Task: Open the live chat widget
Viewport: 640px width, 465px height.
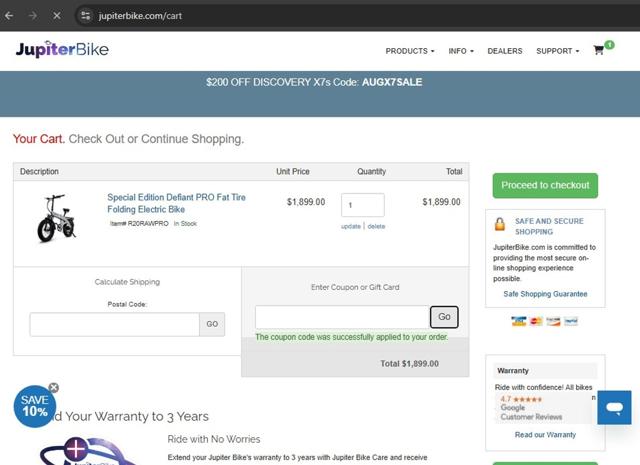Action: pyautogui.click(x=614, y=407)
